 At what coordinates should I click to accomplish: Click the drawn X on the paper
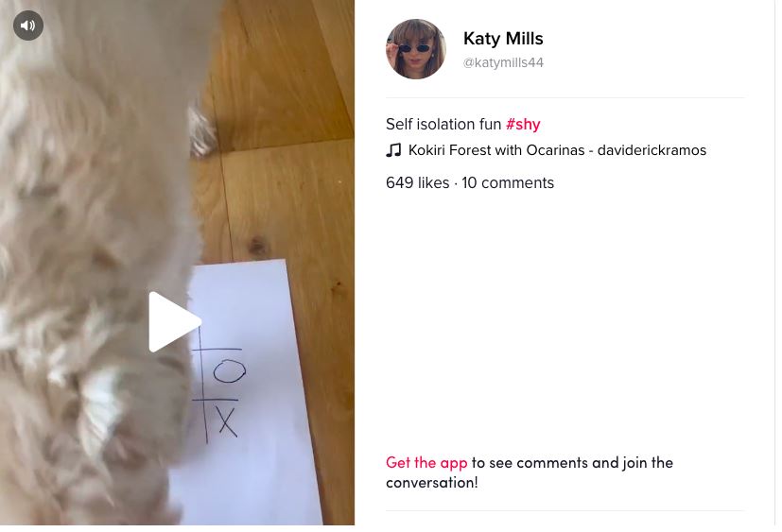point(227,422)
